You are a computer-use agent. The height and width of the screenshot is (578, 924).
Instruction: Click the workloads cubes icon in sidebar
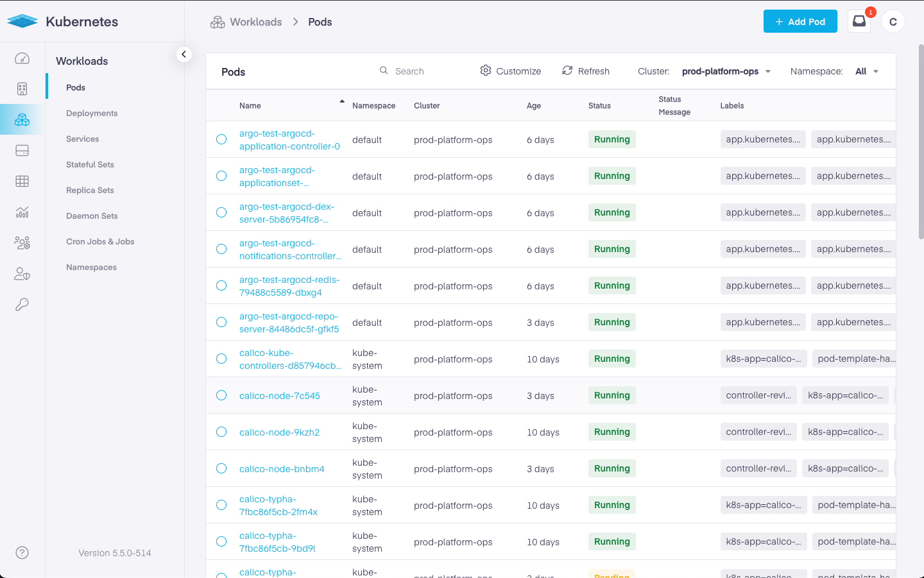point(22,120)
